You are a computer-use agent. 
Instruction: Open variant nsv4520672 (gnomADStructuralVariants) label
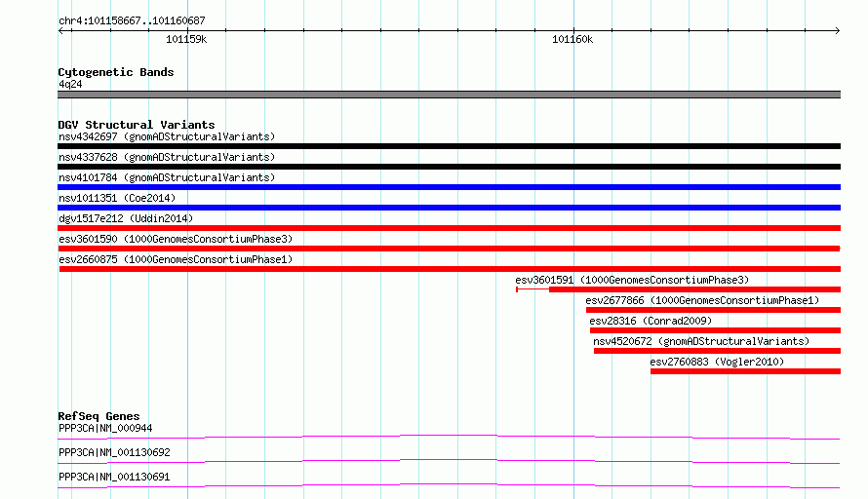click(x=701, y=341)
